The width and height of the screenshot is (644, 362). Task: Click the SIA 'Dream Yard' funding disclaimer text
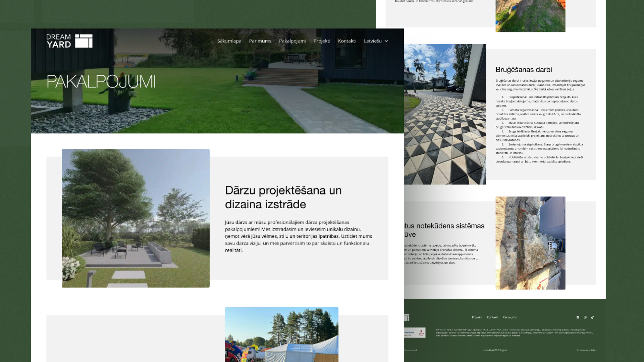[x=515, y=333]
